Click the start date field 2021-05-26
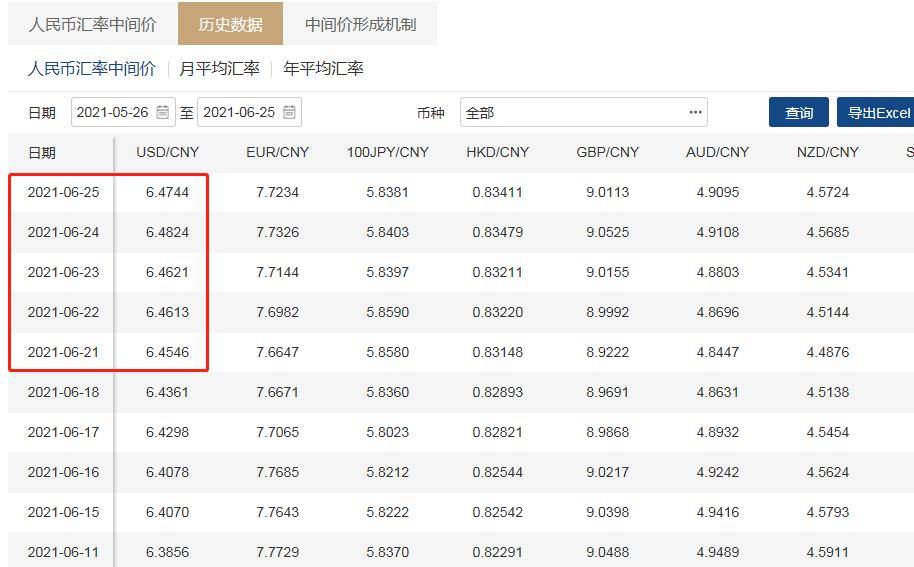 pos(112,113)
